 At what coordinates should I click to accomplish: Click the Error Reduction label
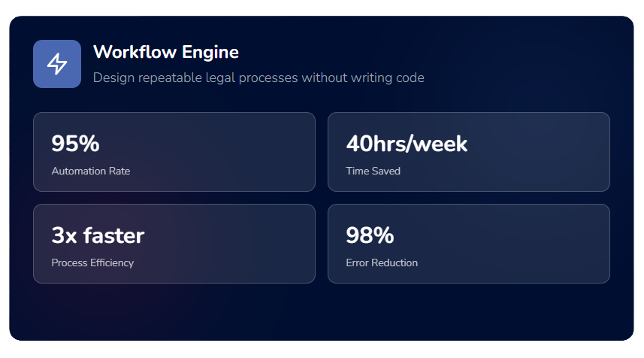click(x=382, y=263)
